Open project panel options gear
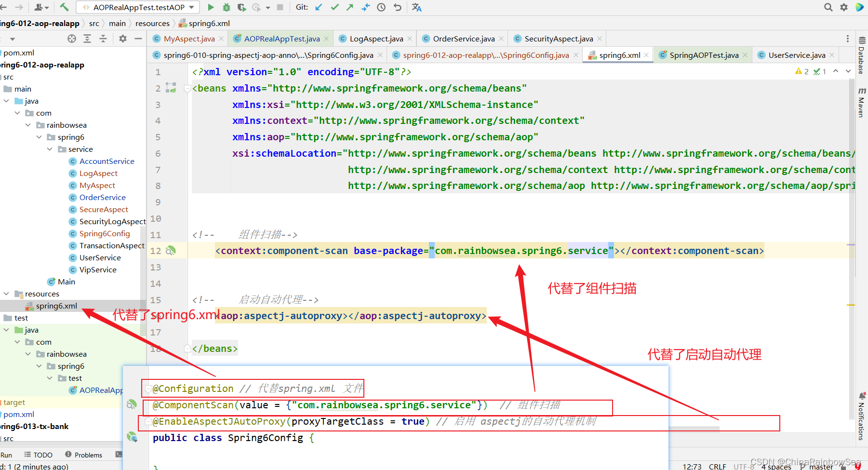Image resolution: width=868 pixels, height=470 pixels. 123,39
